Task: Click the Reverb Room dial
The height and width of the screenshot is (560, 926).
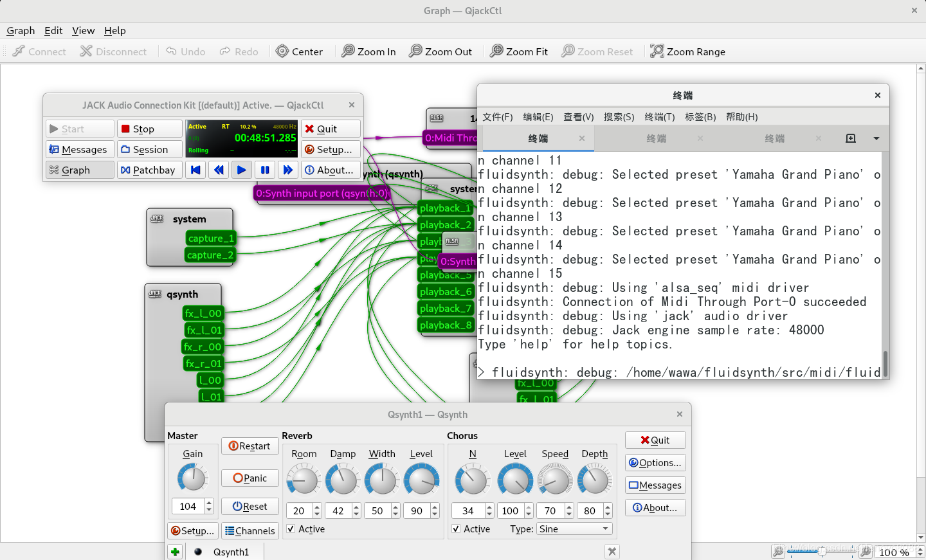Action: 304,480
